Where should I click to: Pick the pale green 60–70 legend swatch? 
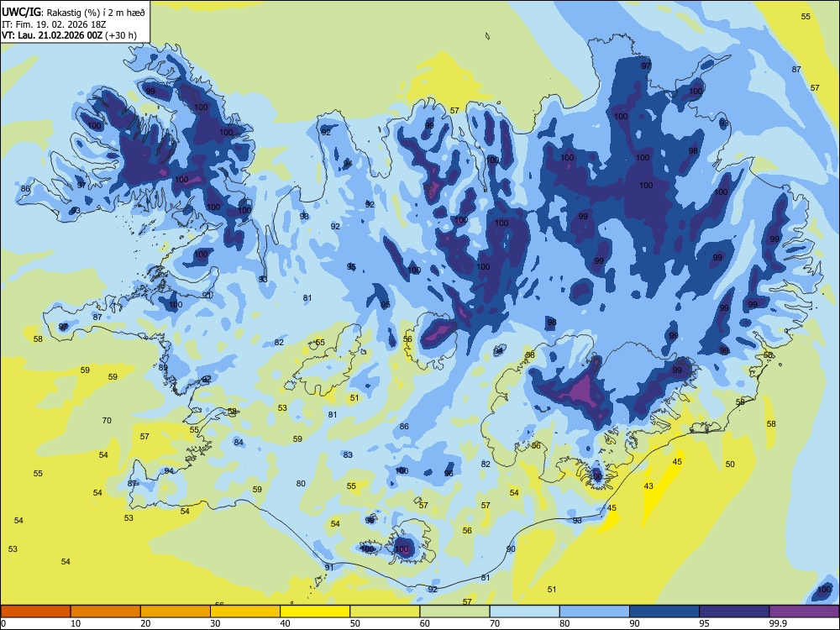454,612
